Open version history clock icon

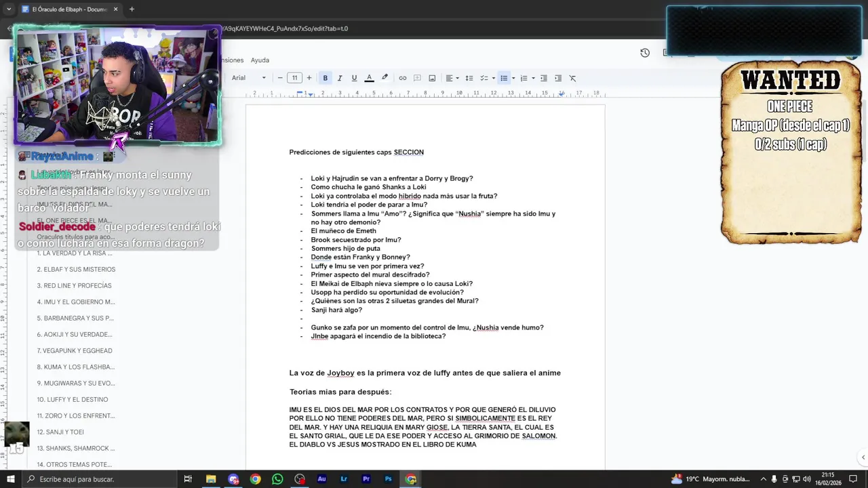(x=645, y=53)
